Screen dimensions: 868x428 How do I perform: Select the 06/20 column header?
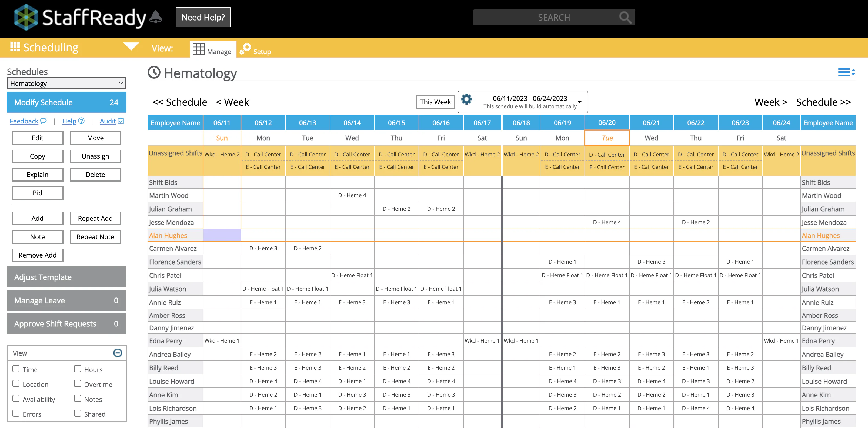tap(607, 122)
